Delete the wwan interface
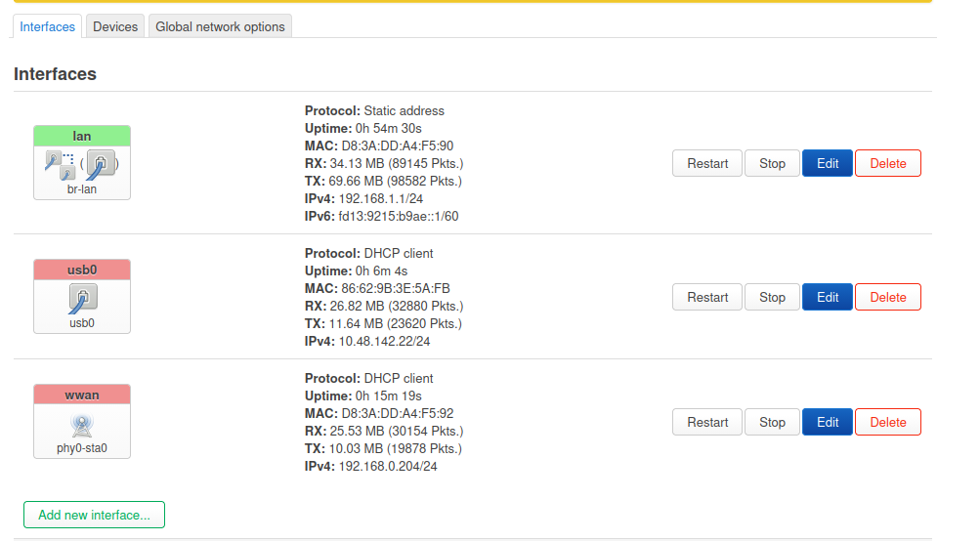Image resolution: width=980 pixels, height=541 pixels. pos(887,422)
